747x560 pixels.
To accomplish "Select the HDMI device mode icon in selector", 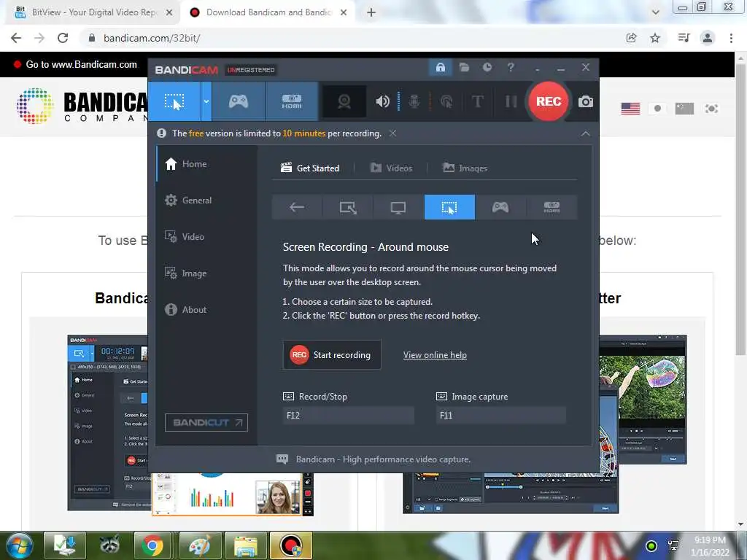I will [551, 207].
